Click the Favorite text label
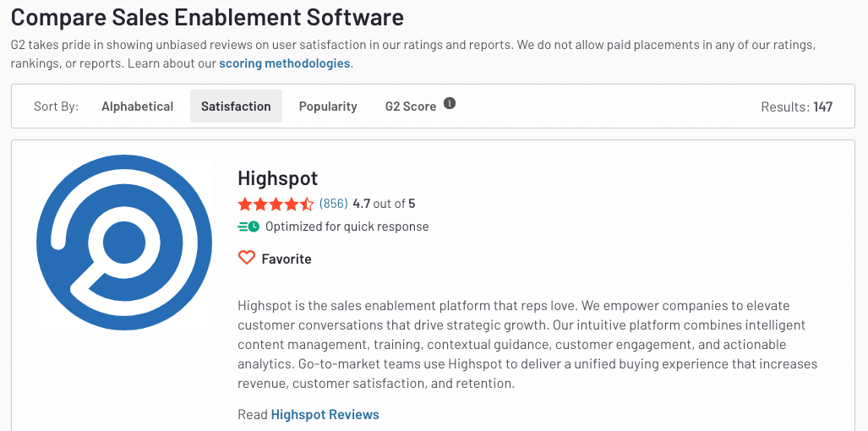This screenshot has width=868, height=431. pyautogui.click(x=287, y=259)
